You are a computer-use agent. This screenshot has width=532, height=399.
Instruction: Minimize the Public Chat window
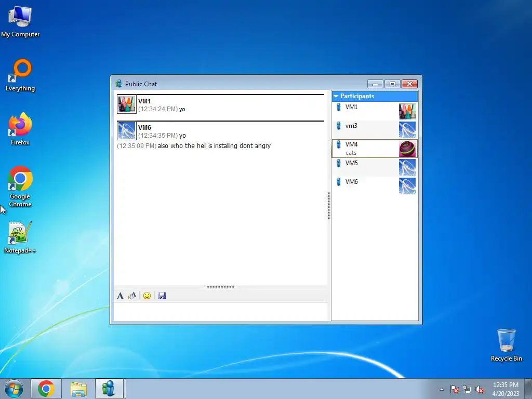click(x=375, y=84)
